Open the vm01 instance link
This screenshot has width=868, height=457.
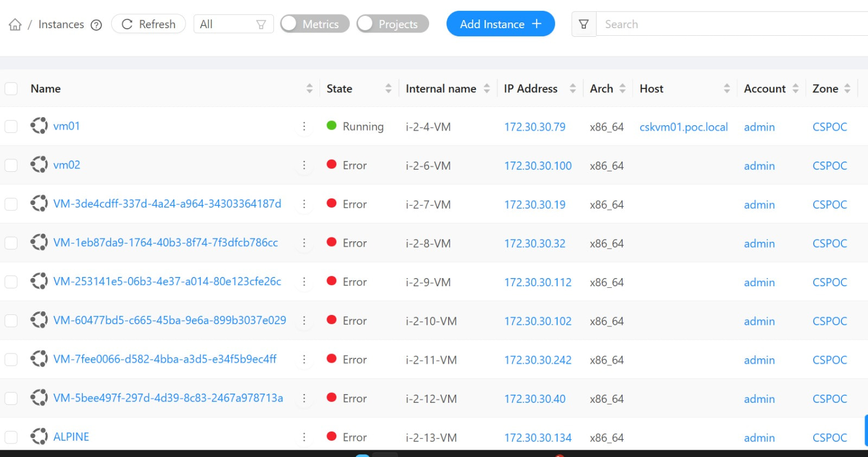pos(67,126)
